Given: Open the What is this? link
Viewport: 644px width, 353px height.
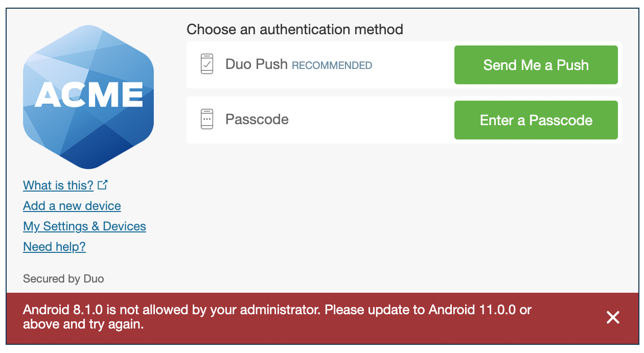Looking at the screenshot, I should 58,185.
